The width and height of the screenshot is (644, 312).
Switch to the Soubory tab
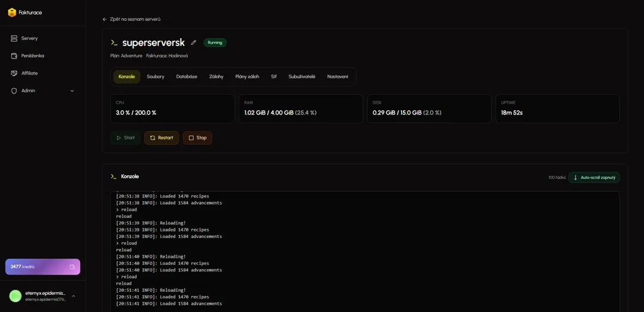156,76
